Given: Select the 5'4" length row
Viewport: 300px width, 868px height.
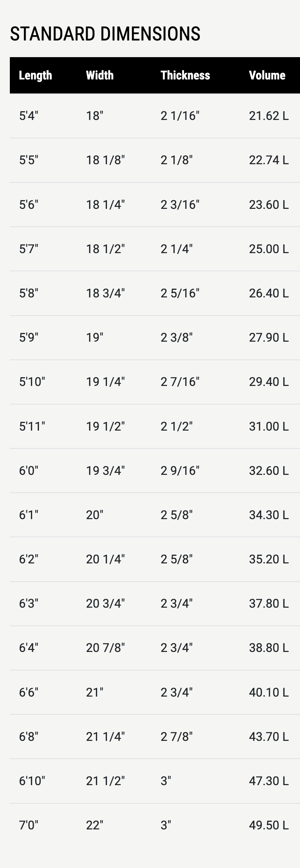Looking at the screenshot, I should 29,116.
